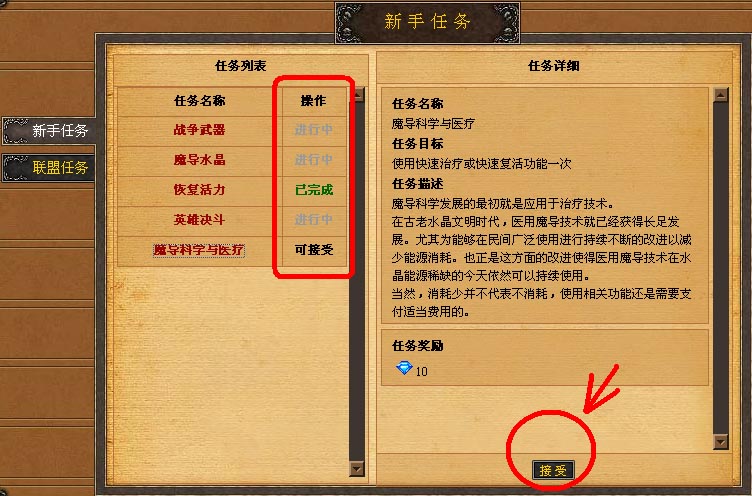Accept the quest with the 接受 button
This screenshot has height=496, width=752.
(x=553, y=470)
